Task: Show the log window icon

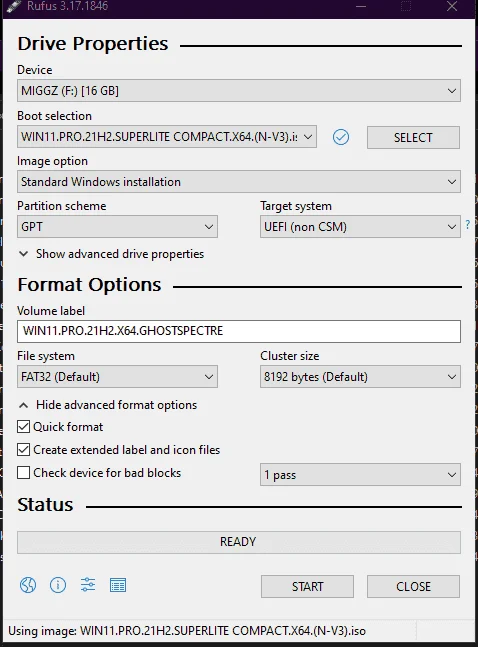Action: pos(118,585)
